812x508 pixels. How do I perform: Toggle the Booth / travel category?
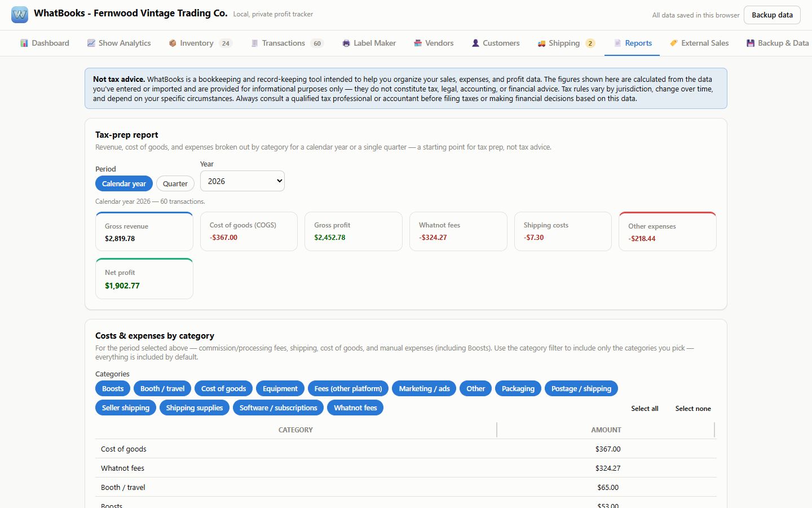pos(162,388)
